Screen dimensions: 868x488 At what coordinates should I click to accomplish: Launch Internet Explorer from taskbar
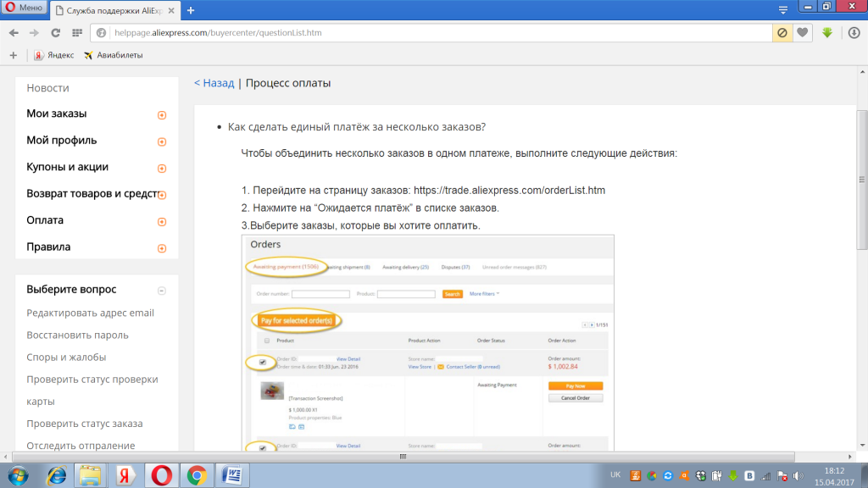point(56,475)
